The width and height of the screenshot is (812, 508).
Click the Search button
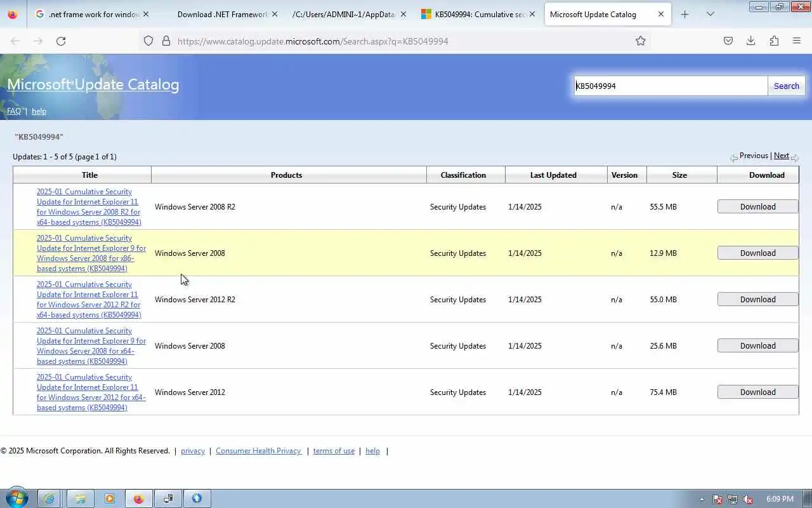(787, 86)
